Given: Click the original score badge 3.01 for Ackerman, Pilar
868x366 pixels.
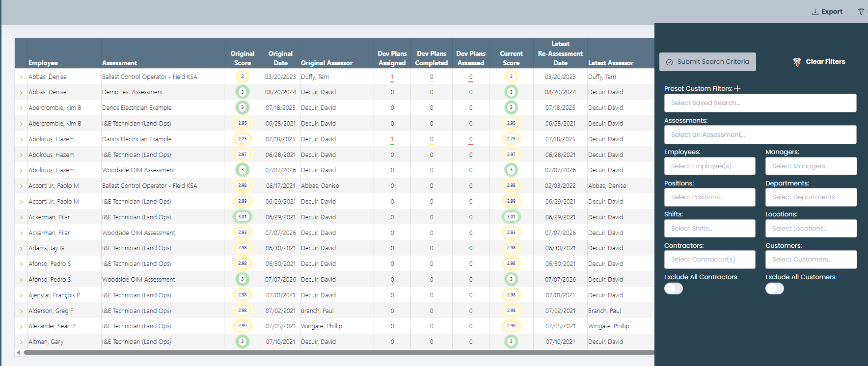Looking at the screenshot, I should [x=242, y=217].
